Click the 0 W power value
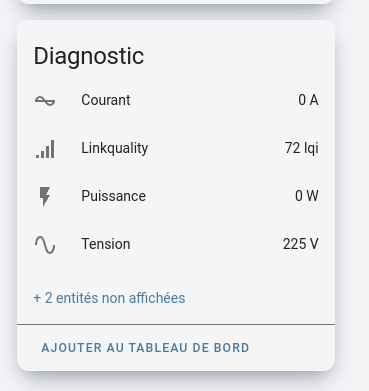 point(307,196)
